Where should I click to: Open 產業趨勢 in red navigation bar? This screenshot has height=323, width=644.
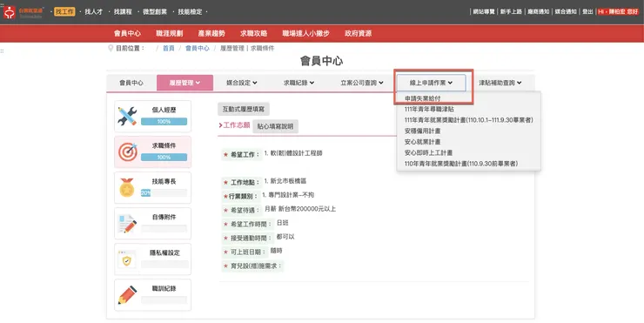click(211, 33)
